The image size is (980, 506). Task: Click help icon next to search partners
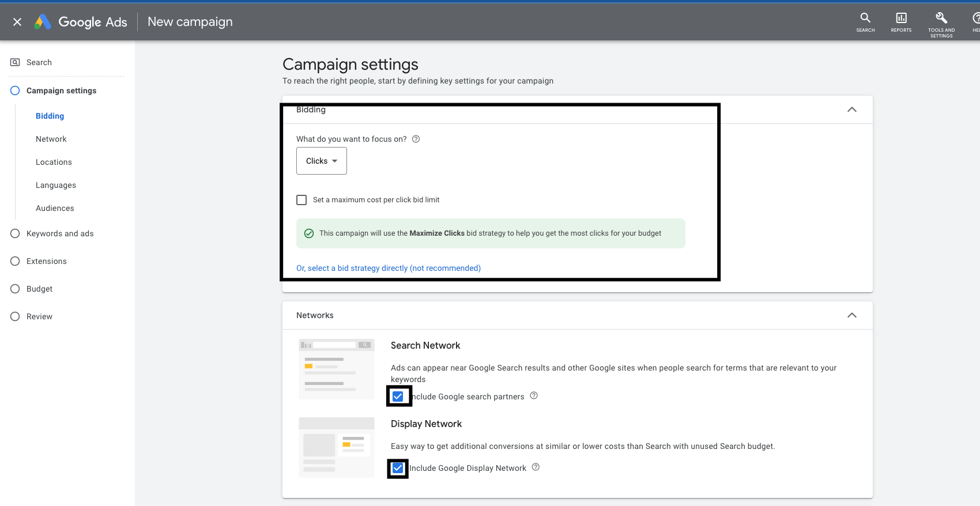click(534, 396)
